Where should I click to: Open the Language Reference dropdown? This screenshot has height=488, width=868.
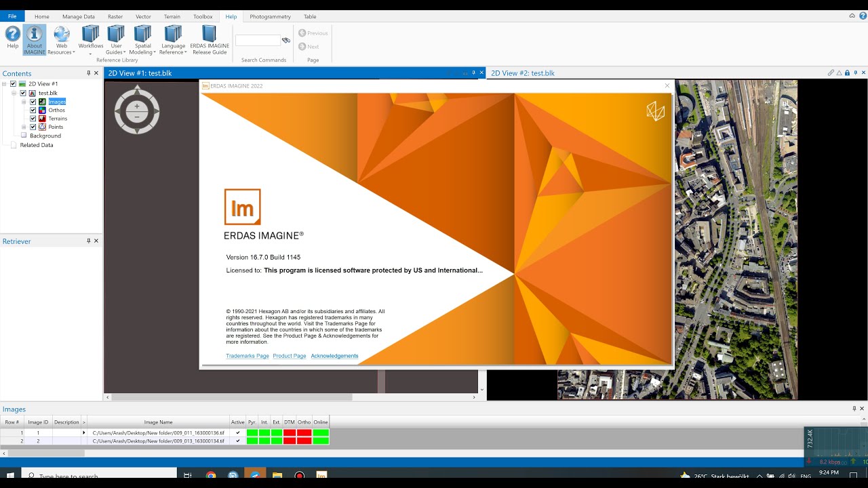(x=173, y=40)
